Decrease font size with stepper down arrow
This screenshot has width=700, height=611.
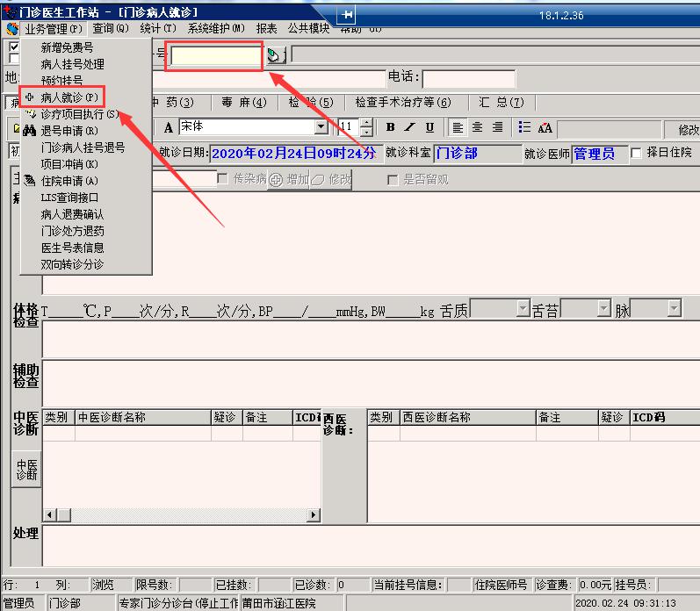click(x=366, y=132)
